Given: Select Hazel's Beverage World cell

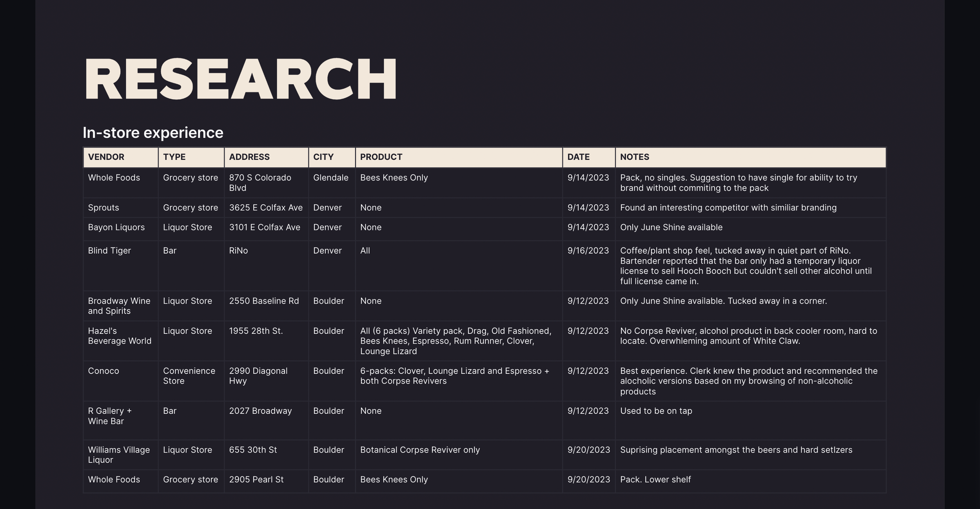Looking at the screenshot, I should click(121, 341).
